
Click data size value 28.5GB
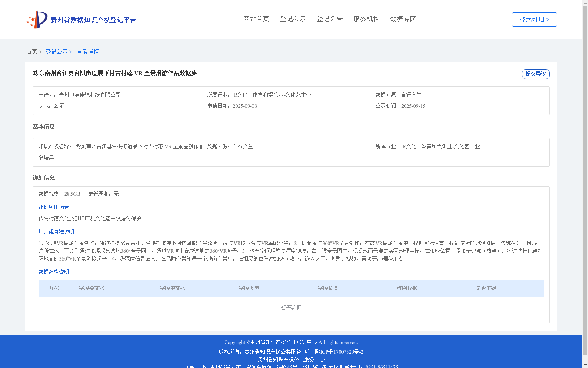(72, 194)
